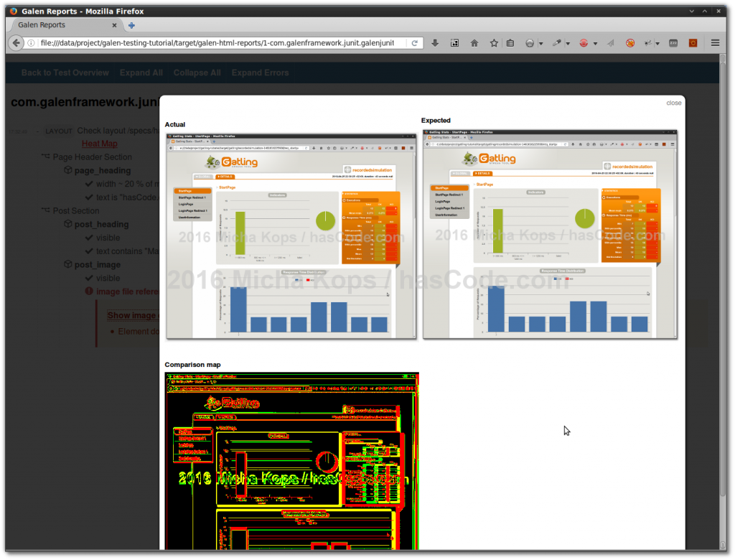The image size is (735, 560).
Task: Reload the page in address bar
Action: pos(415,43)
